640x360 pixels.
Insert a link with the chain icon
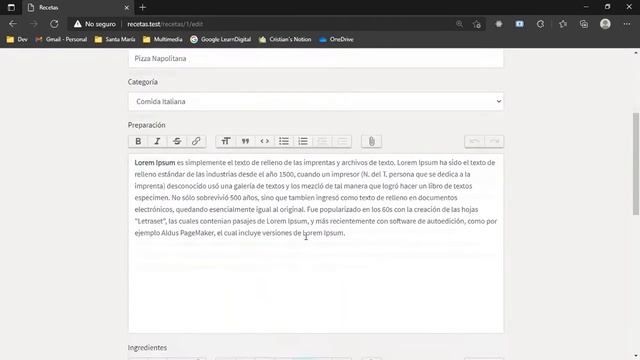tap(196, 141)
